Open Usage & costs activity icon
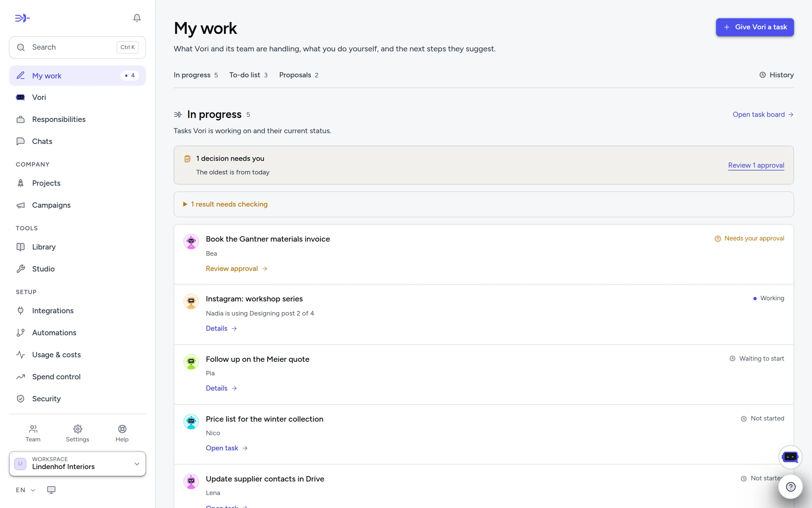Screen dimensions: 812x508 coord(21,355)
